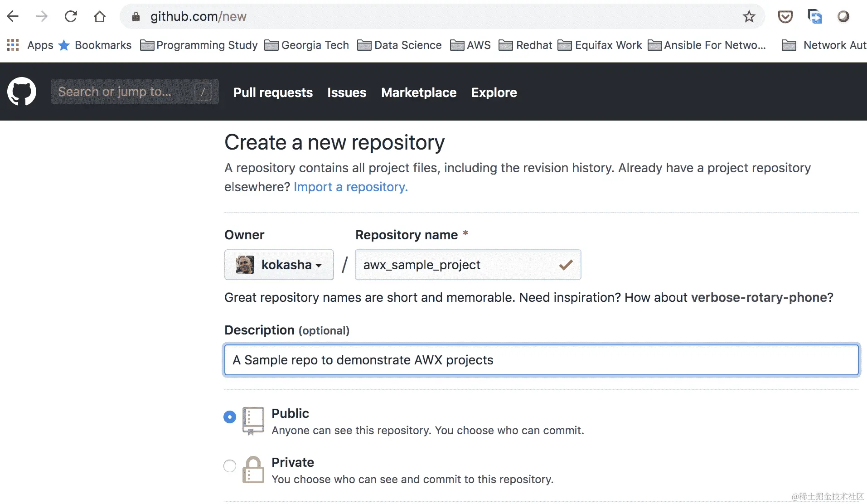Click the Import a repository link
Image resolution: width=867 pixels, height=504 pixels.
coord(350,187)
